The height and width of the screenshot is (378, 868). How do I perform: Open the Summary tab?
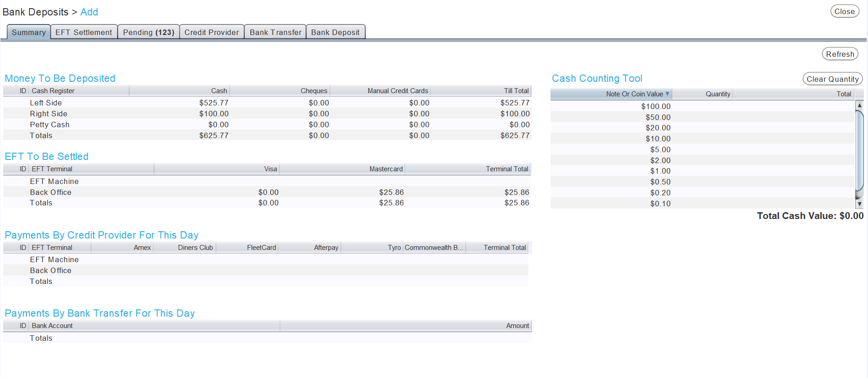pos(29,32)
